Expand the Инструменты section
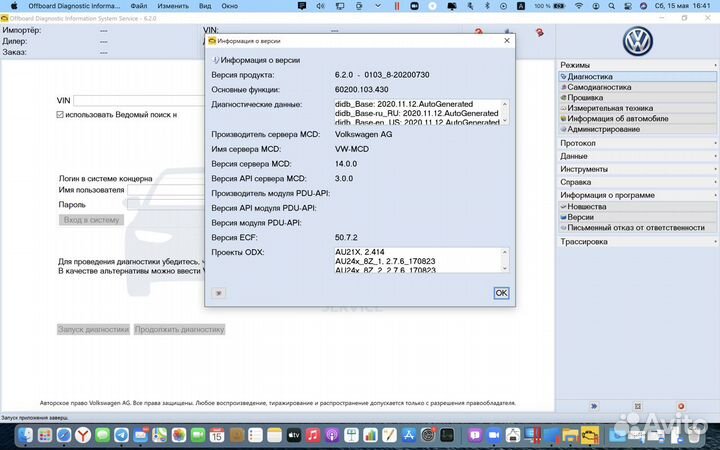Viewport: 720px width, 450px height. (x=638, y=169)
